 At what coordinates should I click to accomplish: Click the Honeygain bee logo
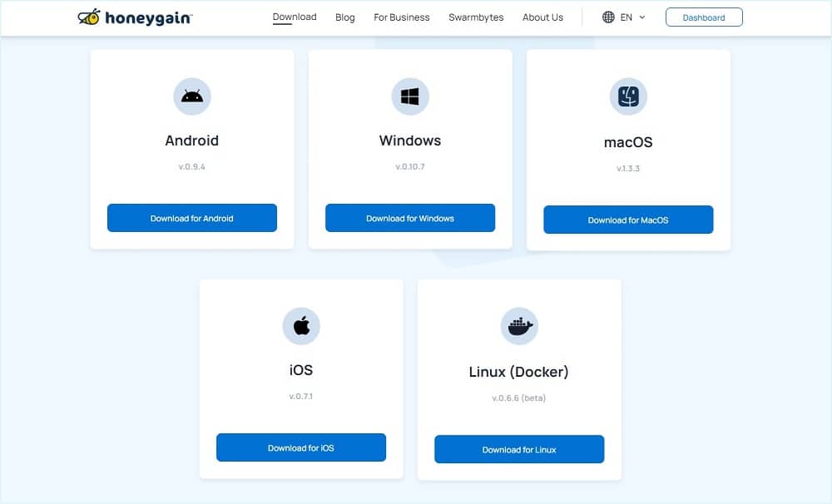tap(89, 17)
